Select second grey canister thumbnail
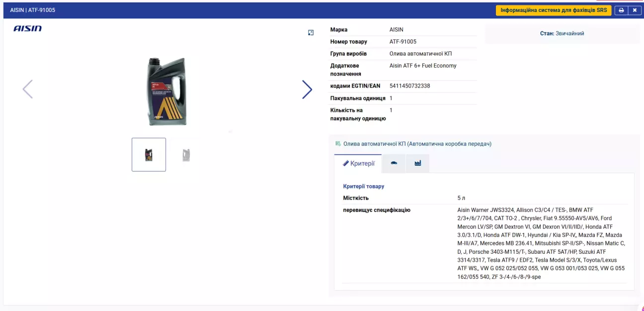The image size is (644, 311). pyautogui.click(x=186, y=155)
